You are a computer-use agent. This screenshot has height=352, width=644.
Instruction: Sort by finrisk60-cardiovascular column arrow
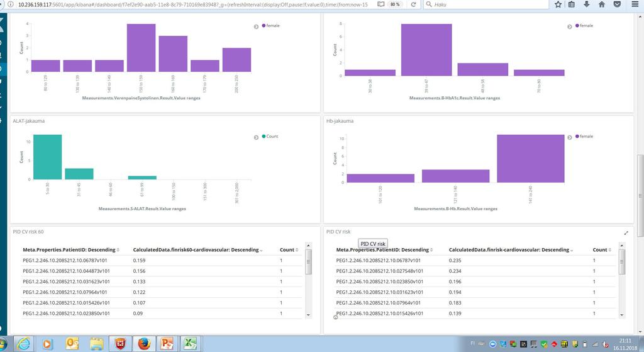261,250
